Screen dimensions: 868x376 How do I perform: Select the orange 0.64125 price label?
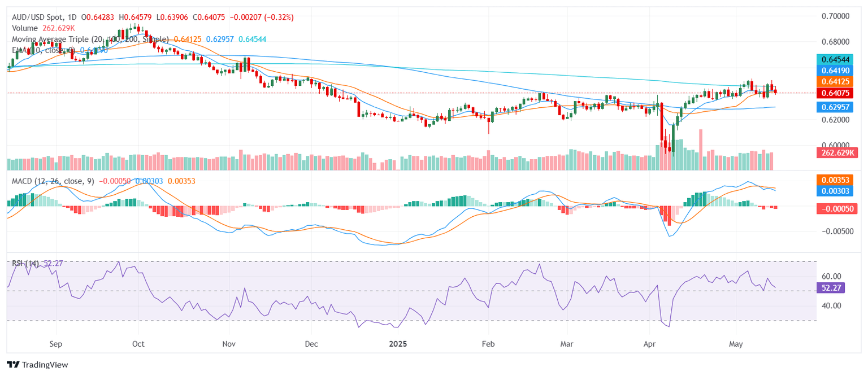pos(837,81)
